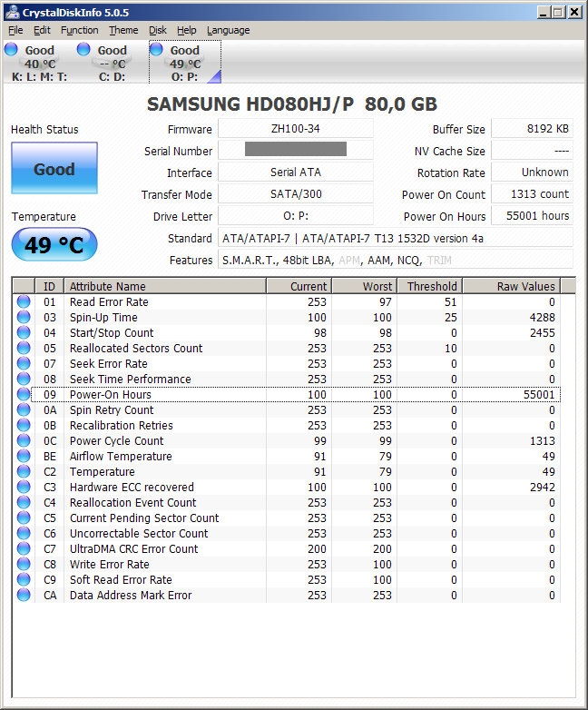
Task: Click status orb for Hardware ECC recovered
Action: click(x=24, y=487)
